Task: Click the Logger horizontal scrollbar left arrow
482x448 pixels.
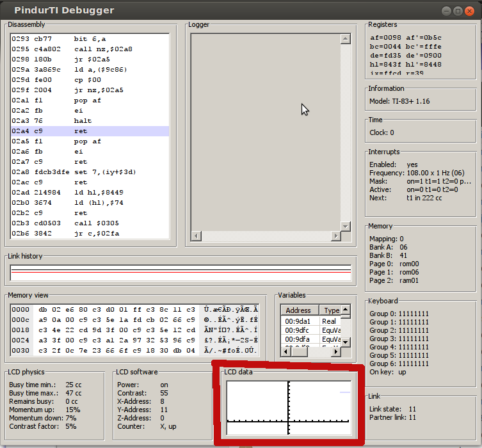Action: point(196,236)
